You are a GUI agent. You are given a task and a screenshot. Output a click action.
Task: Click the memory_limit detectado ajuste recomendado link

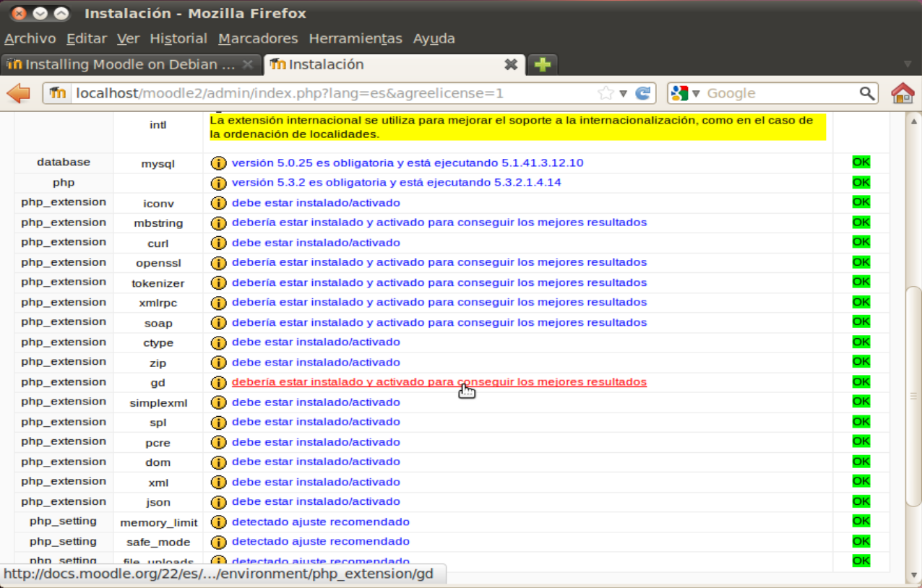[x=320, y=522]
